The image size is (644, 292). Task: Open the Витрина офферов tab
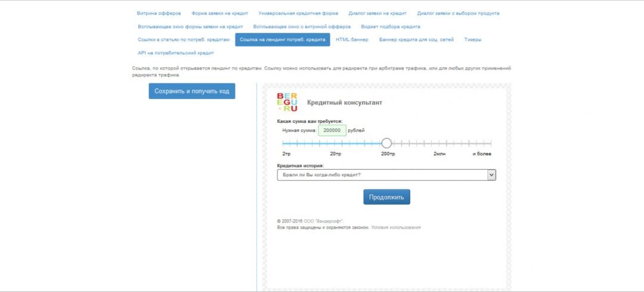tap(159, 13)
